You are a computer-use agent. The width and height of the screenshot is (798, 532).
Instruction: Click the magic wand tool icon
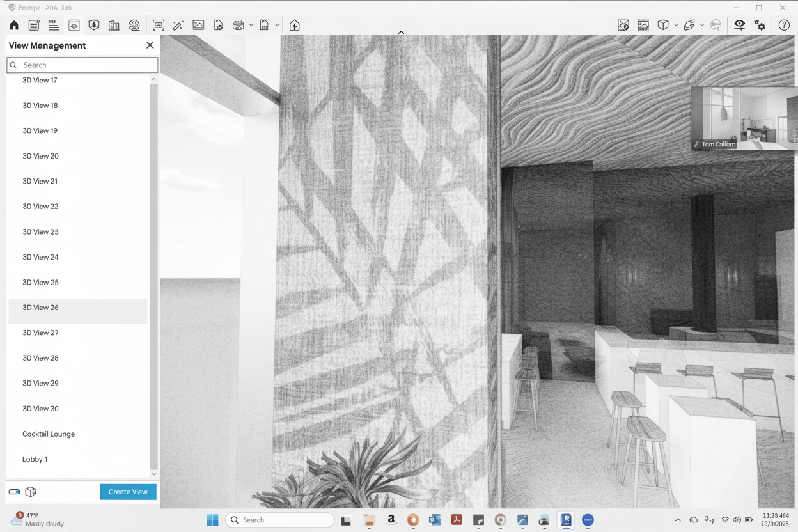click(x=178, y=26)
